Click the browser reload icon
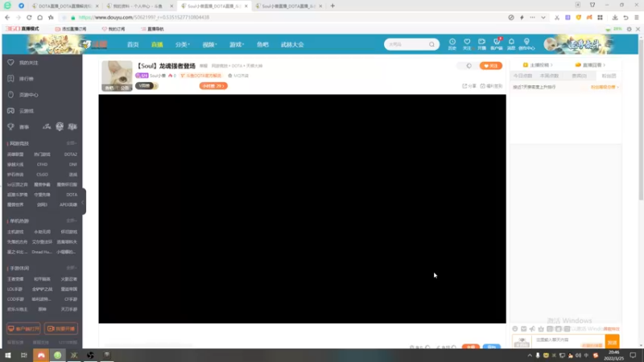 (x=29, y=17)
